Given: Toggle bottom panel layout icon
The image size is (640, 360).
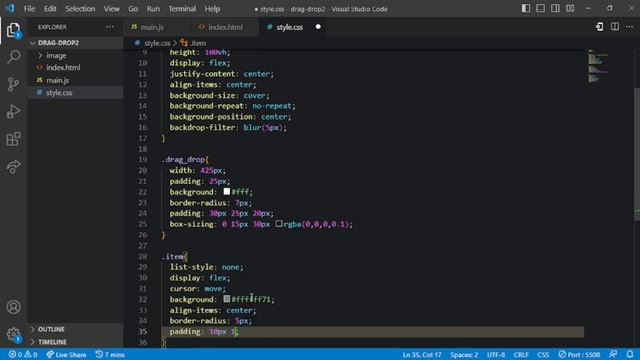Looking at the screenshot, I should (x=540, y=8).
